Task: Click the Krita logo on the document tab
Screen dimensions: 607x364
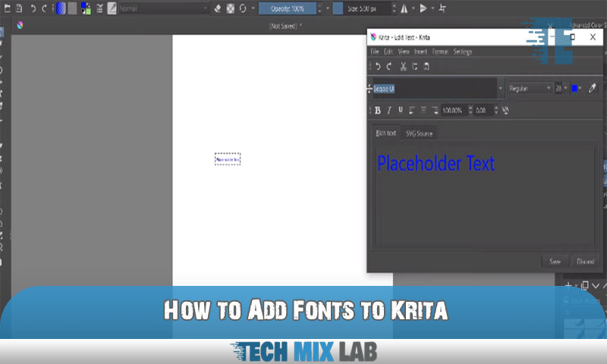Action: [20, 25]
